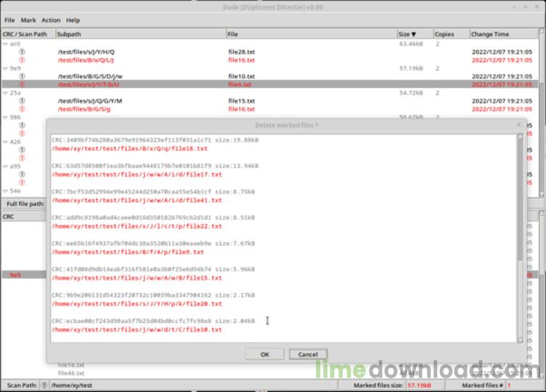Open the File menu

pos(9,20)
